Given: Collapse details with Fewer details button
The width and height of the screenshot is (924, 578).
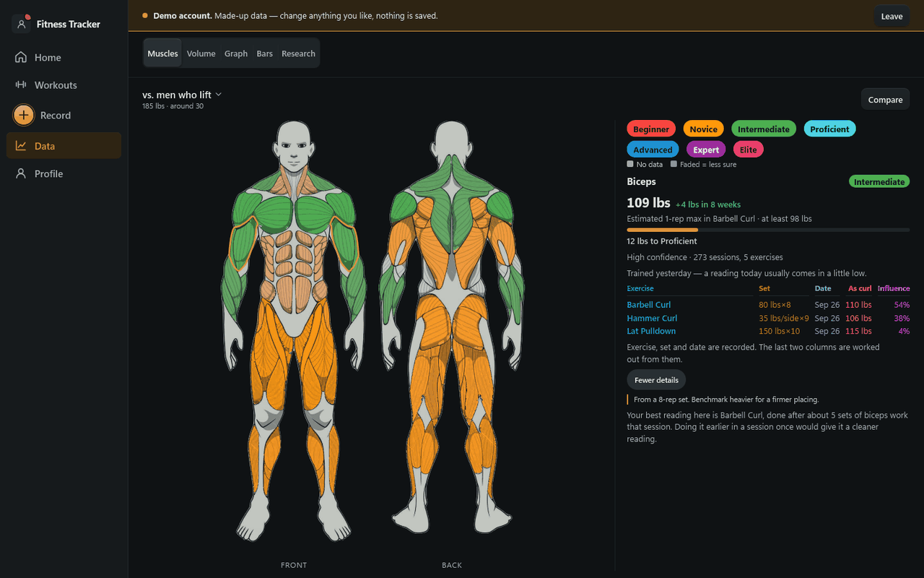Looking at the screenshot, I should click(x=656, y=380).
